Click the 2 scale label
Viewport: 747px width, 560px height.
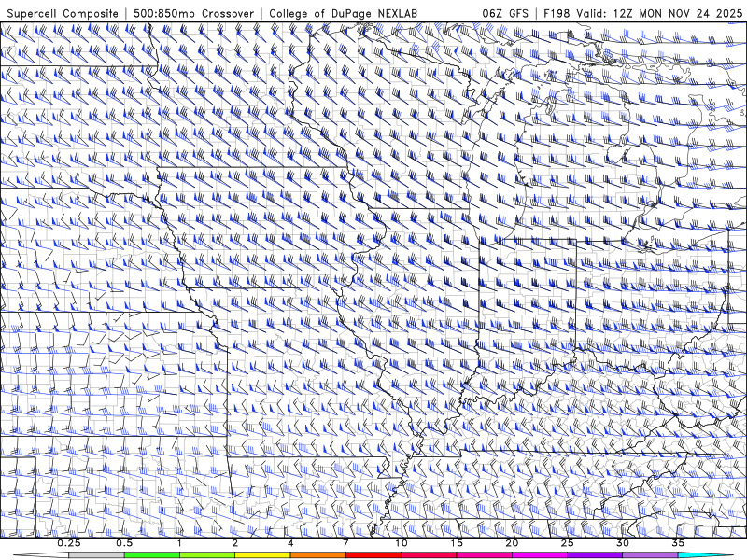(235, 543)
